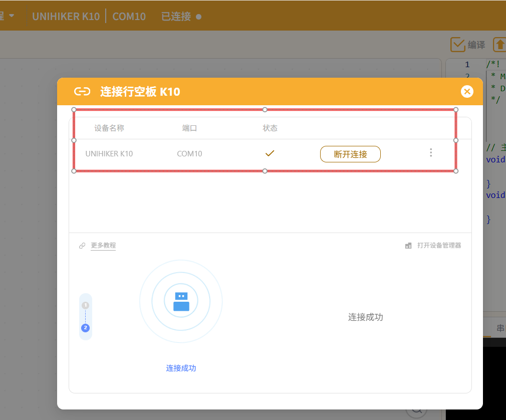Click the device manager icon beside 打开设备管理器
The image size is (506, 420).
(408, 246)
